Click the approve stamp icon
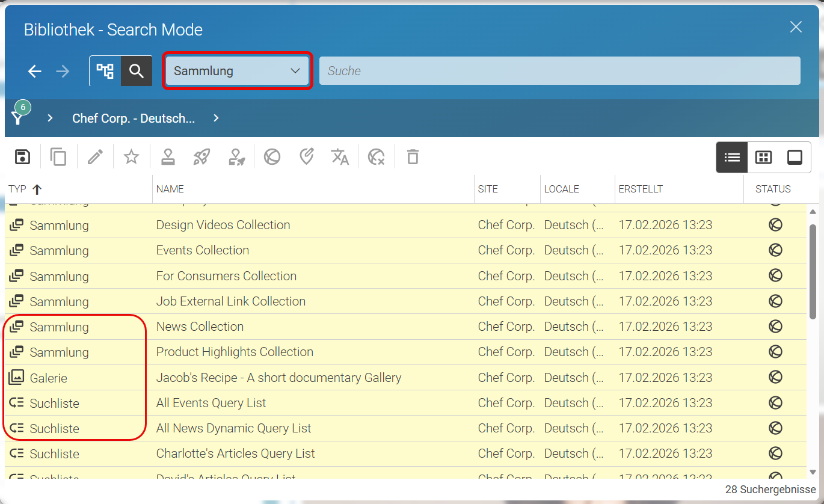The height and width of the screenshot is (504, 824). [x=168, y=157]
